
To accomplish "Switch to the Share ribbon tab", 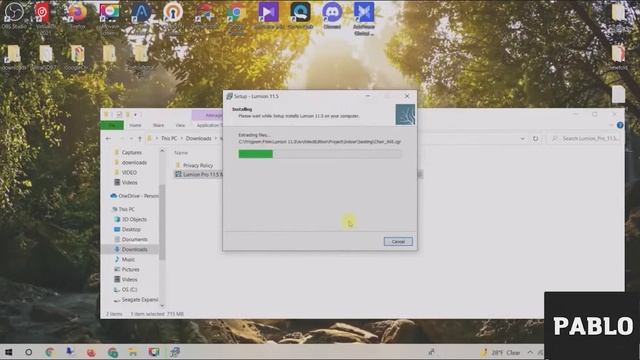I will [158, 125].
